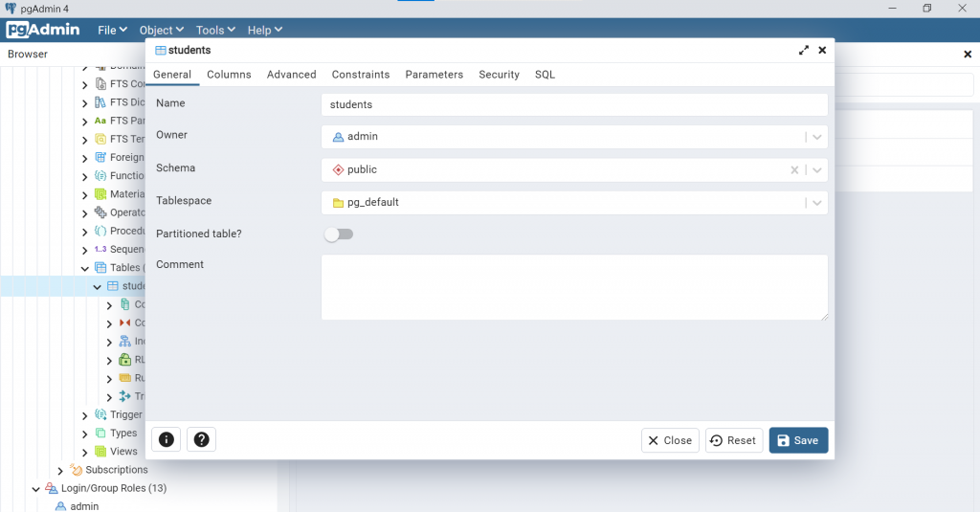
Task: Switch to the SQL tab
Action: (545, 75)
